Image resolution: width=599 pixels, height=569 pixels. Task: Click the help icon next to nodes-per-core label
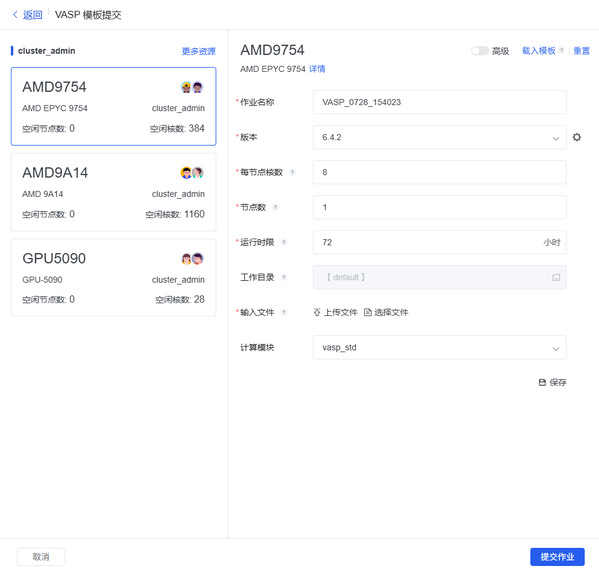point(292,172)
